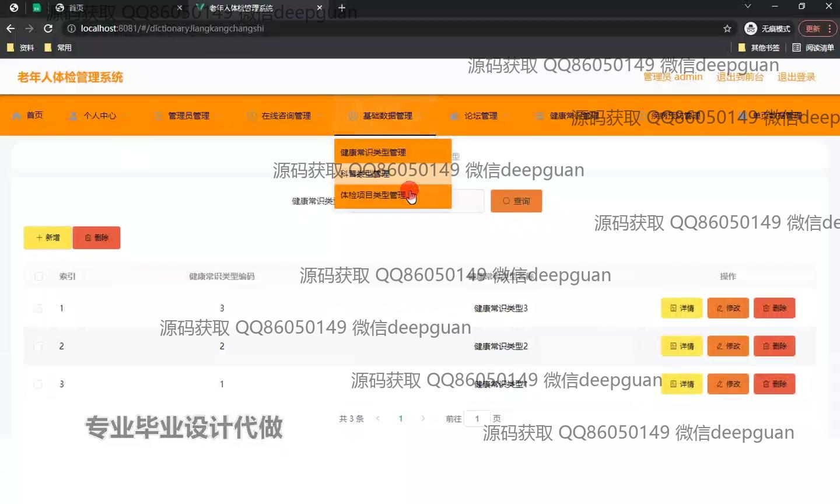Open the 资料 bookmark folder

(x=21, y=48)
